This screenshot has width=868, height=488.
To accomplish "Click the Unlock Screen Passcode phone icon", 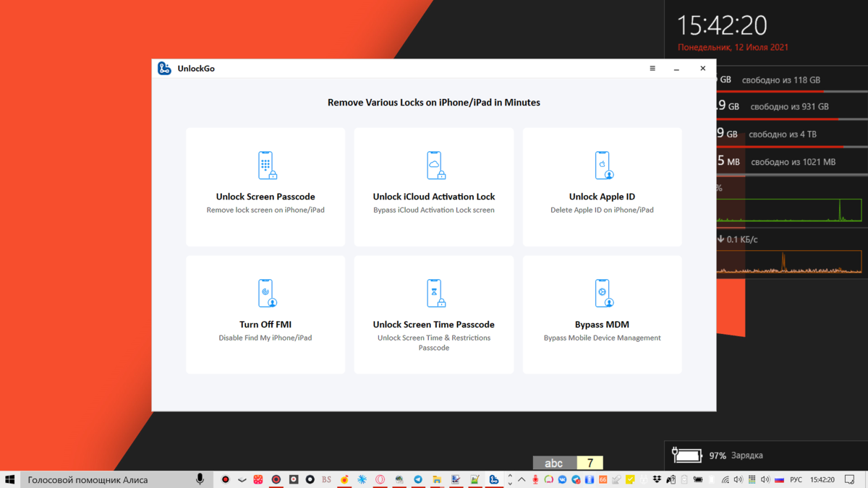I will (x=266, y=166).
